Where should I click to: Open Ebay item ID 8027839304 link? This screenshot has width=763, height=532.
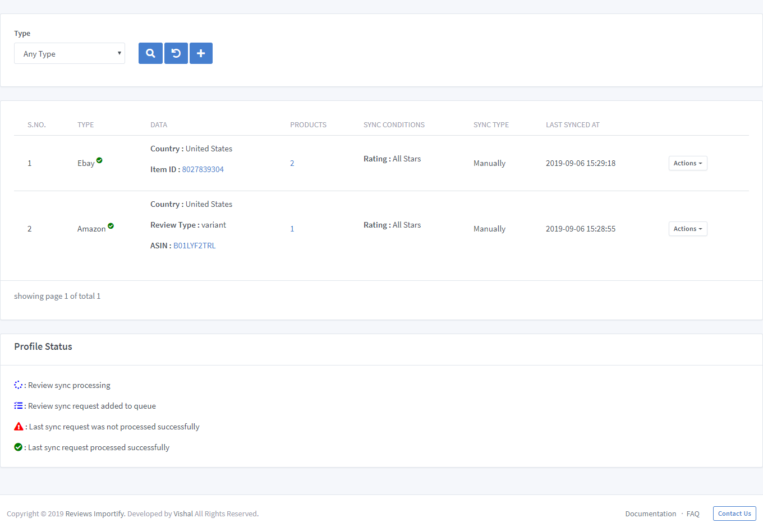203,169
